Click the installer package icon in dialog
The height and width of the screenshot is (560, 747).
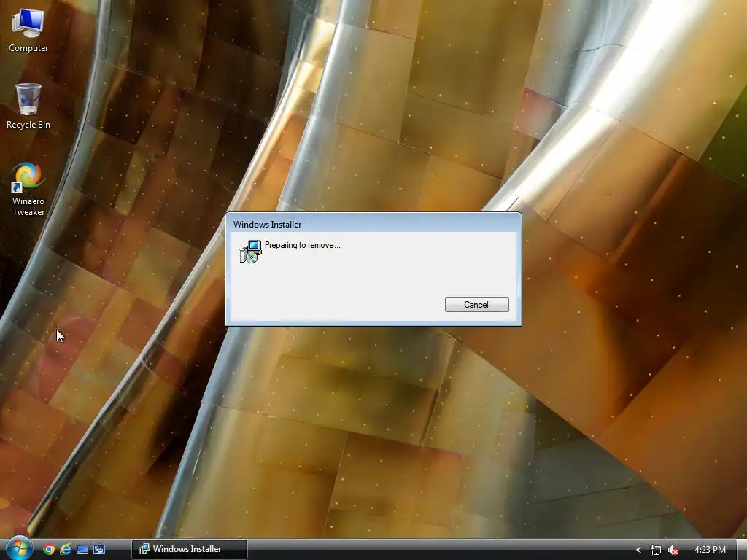tap(250, 252)
